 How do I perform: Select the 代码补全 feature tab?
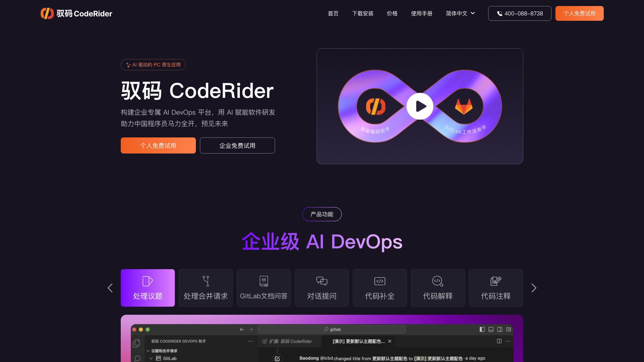tap(380, 288)
